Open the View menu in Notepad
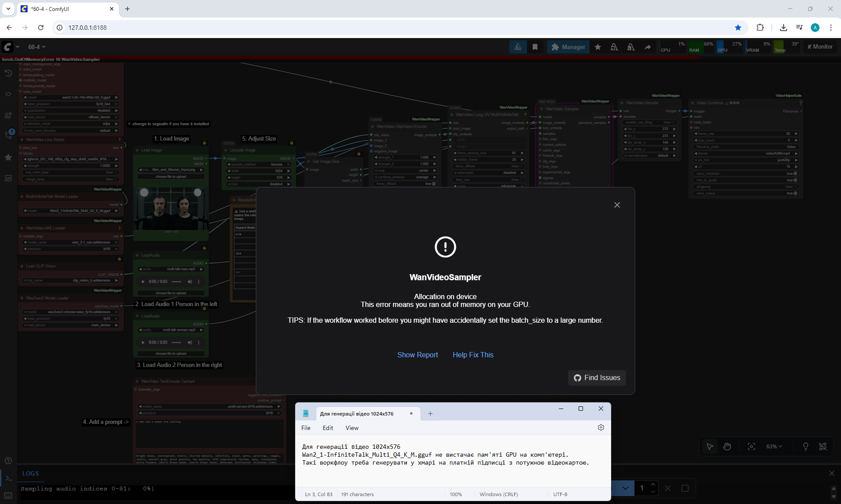The width and height of the screenshot is (841, 504). pos(352,428)
